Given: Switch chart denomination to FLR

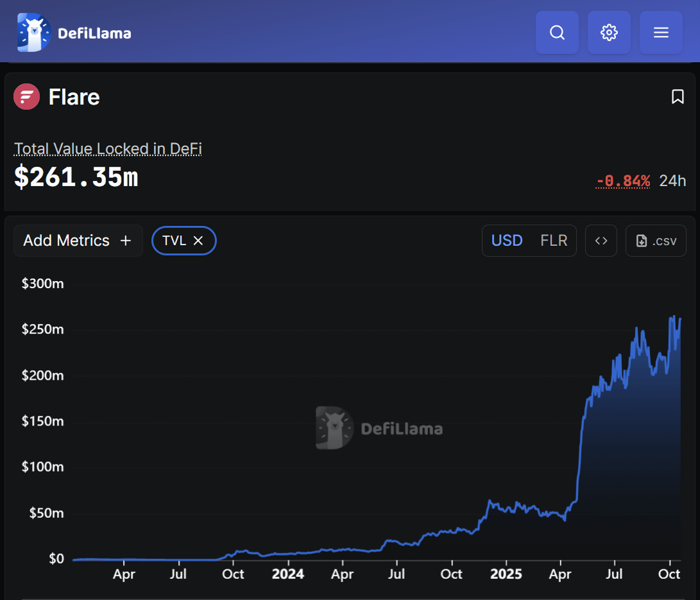Looking at the screenshot, I should click(554, 241).
